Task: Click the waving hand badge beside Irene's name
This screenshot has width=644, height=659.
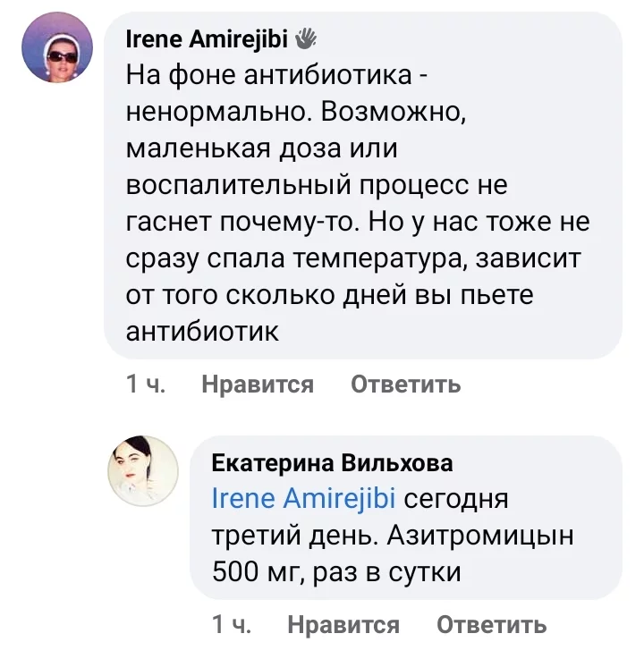Action: [306, 38]
